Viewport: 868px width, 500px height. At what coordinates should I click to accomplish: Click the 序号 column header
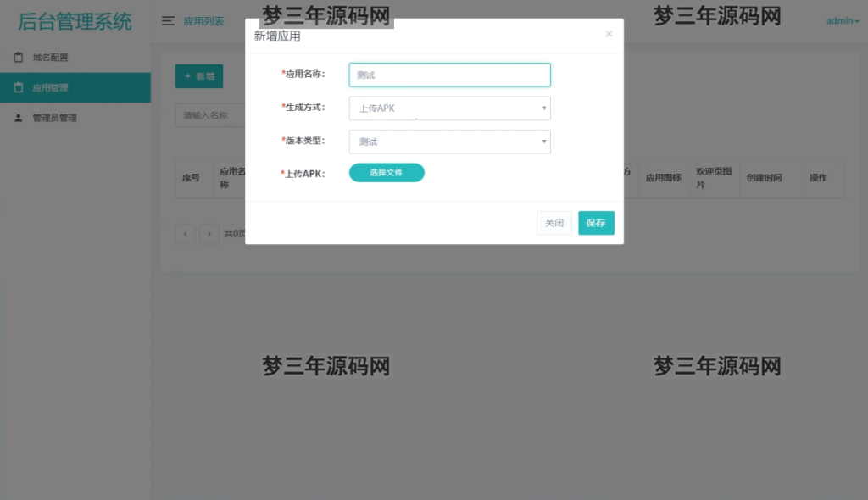191,178
